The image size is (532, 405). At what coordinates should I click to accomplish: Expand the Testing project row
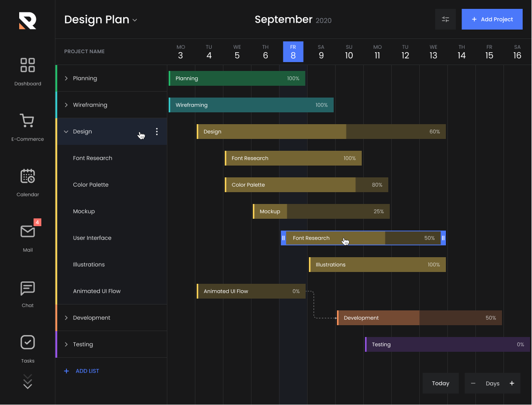pos(66,344)
